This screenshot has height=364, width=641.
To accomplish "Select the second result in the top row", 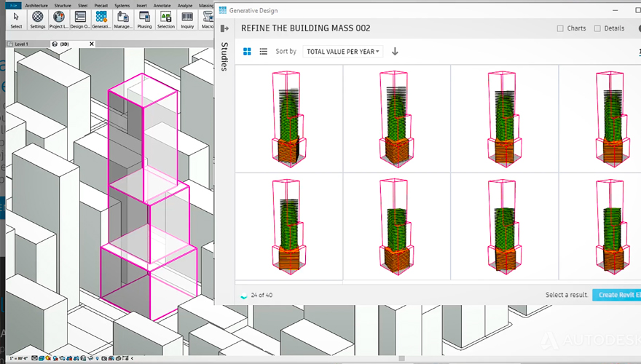I will click(x=396, y=119).
